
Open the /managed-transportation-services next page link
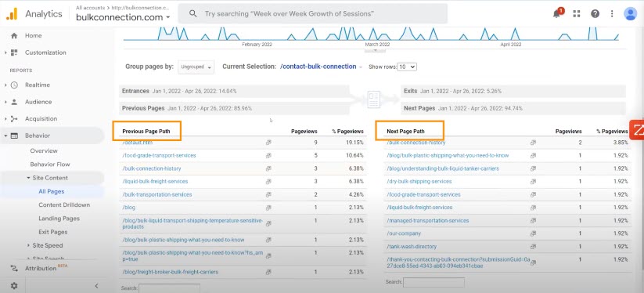pyautogui.click(x=427, y=221)
